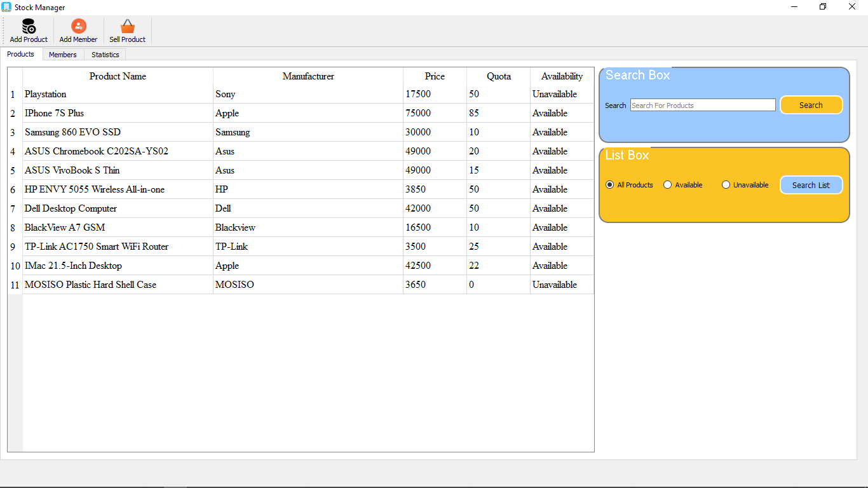Select the Playstation product cell
868x488 pixels.
click(118, 94)
